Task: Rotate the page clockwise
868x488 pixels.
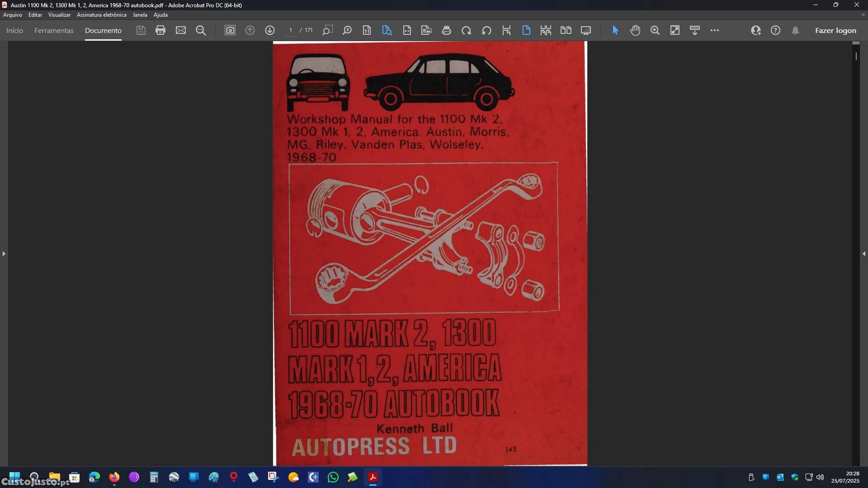Action: [466, 30]
